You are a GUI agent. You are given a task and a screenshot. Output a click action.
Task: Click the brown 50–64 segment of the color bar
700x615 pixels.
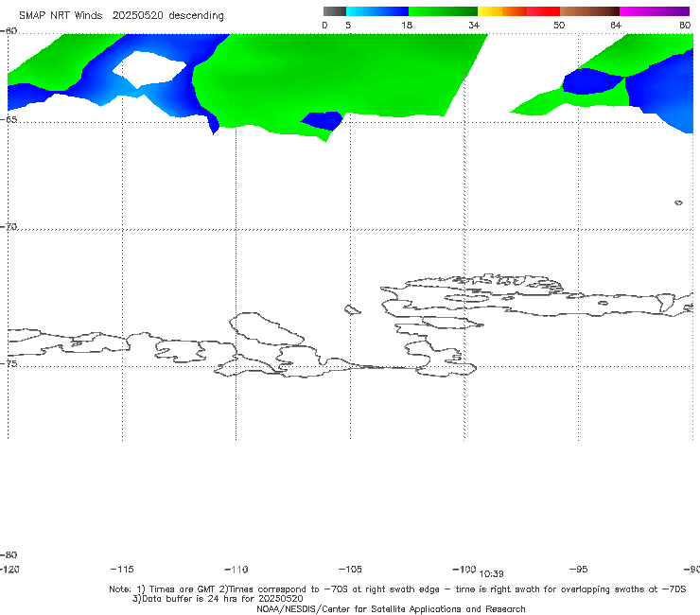(x=589, y=11)
